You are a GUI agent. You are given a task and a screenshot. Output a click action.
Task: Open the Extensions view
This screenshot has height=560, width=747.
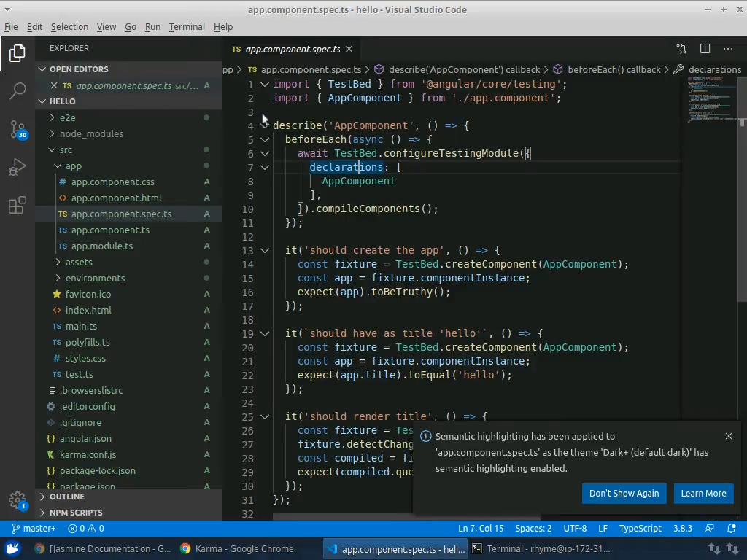[x=18, y=206]
